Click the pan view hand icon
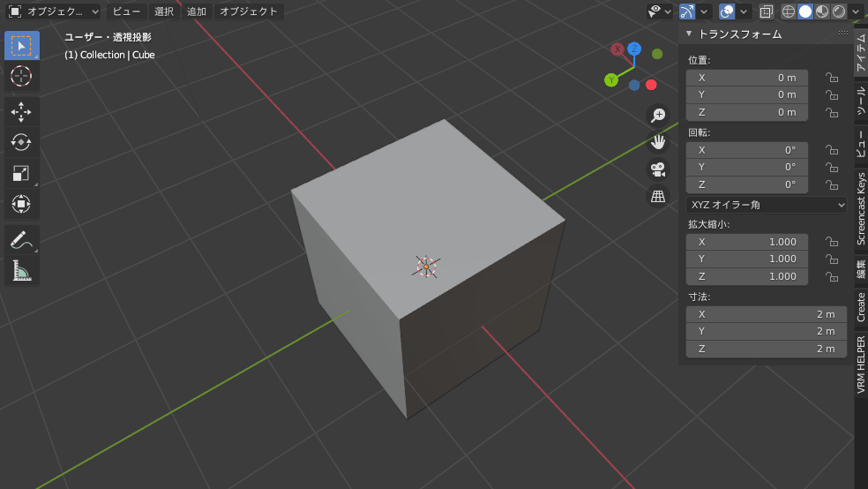 coord(658,142)
